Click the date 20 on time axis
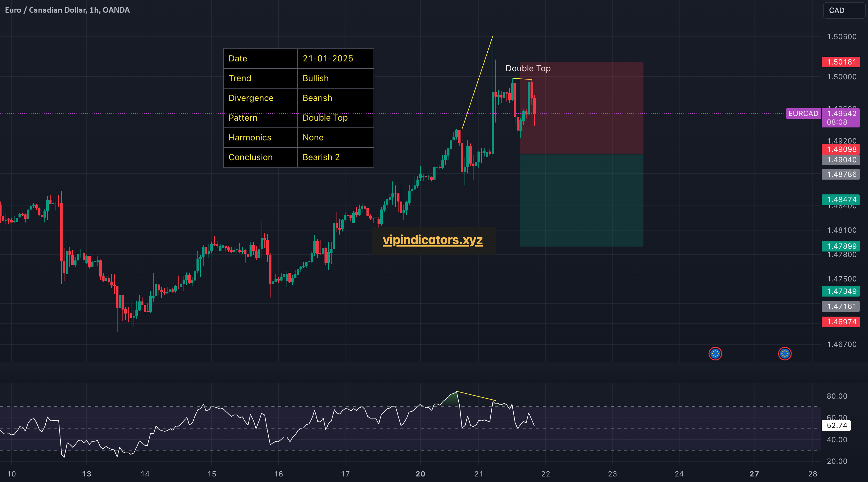The height and width of the screenshot is (482, 868). (420, 474)
